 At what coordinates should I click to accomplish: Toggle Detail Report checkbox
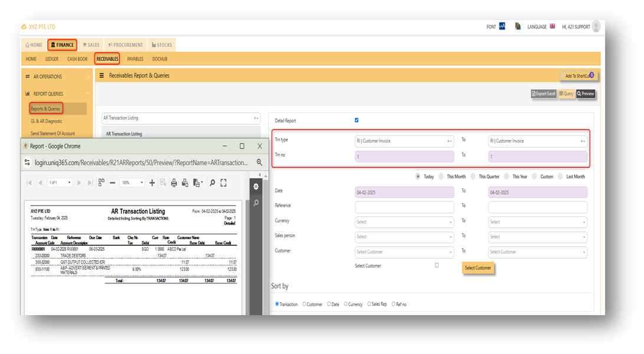coord(356,120)
